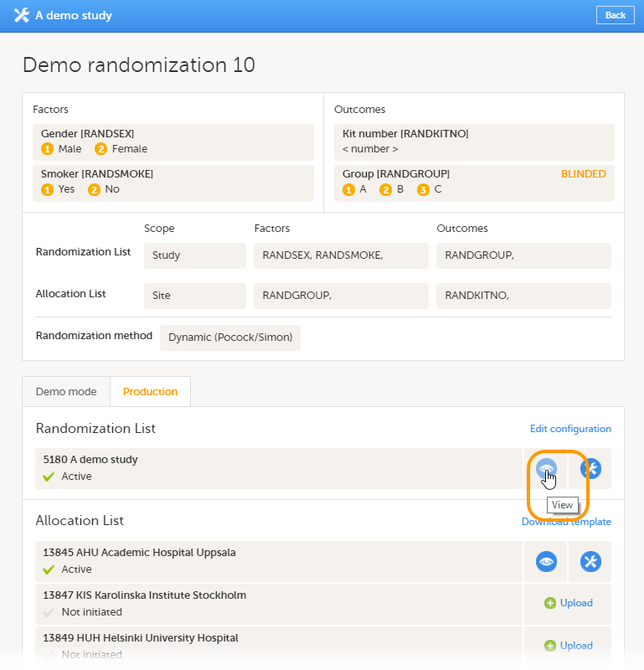644x670 pixels.
Task: Select the Production tab
Action: 150,392
